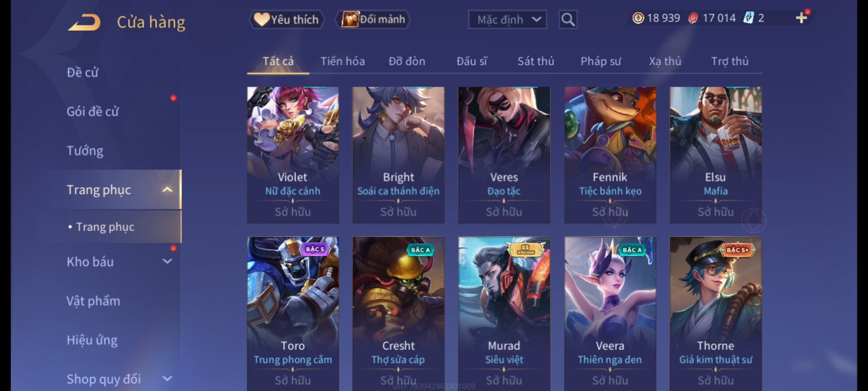Image resolution: width=868 pixels, height=391 pixels.
Task: Open favorites with the heart icon
Action: click(x=261, y=19)
